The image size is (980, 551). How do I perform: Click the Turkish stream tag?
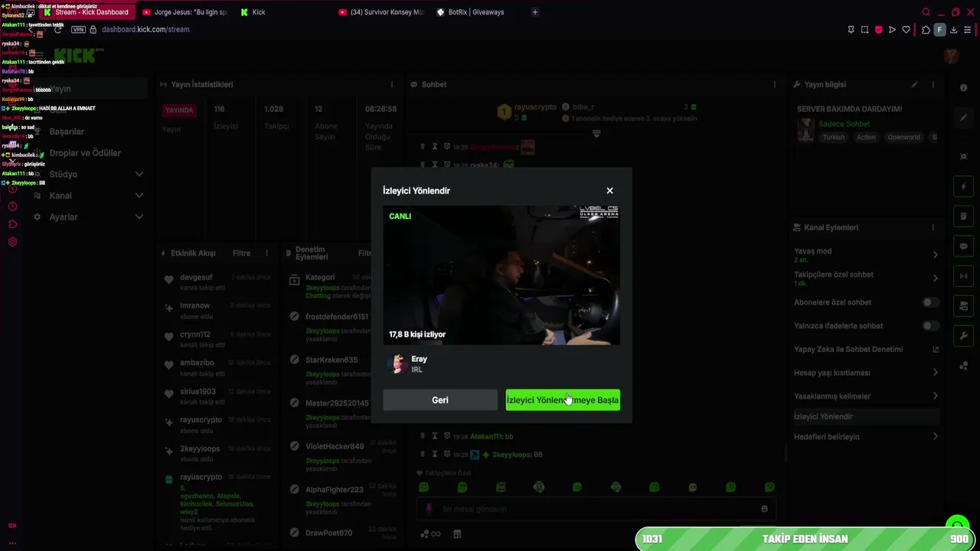point(834,138)
